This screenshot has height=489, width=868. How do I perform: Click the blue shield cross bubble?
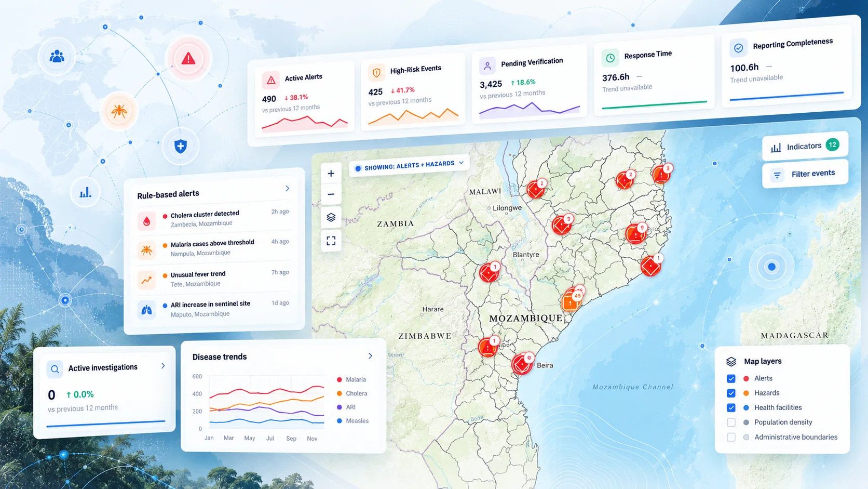point(180,147)
